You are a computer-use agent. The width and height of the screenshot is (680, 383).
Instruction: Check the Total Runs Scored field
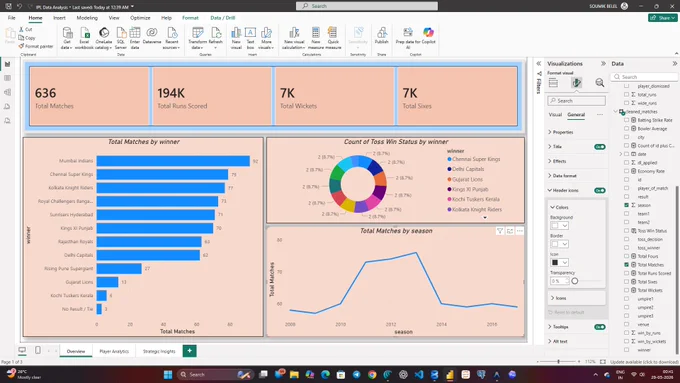tap(626, 273)
